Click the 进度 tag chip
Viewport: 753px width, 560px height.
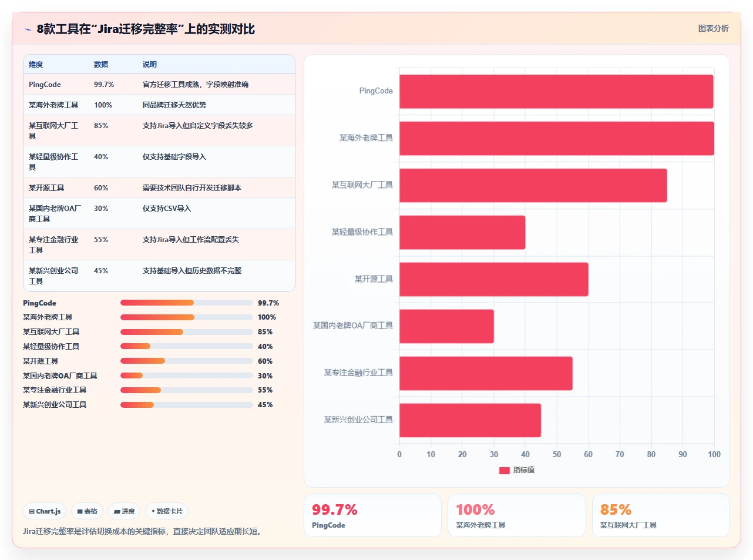124,511
